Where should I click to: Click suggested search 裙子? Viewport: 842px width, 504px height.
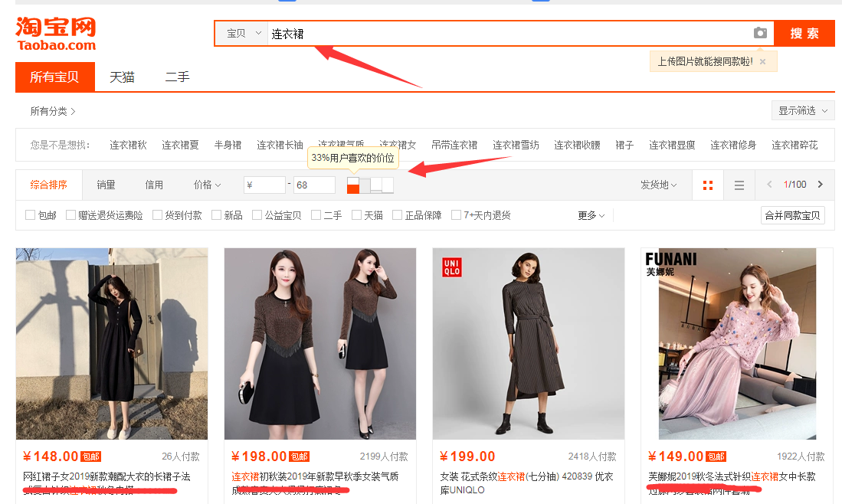click(624, 145)
